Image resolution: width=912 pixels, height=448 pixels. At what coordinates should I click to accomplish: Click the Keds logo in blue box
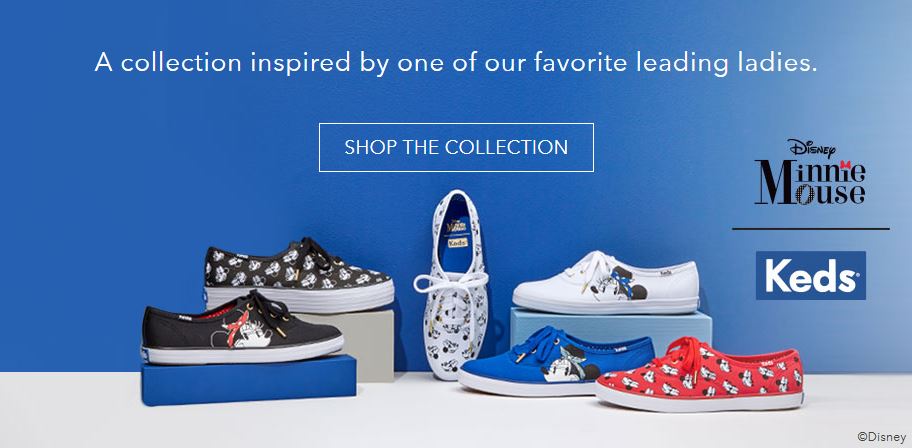point(810,275)
